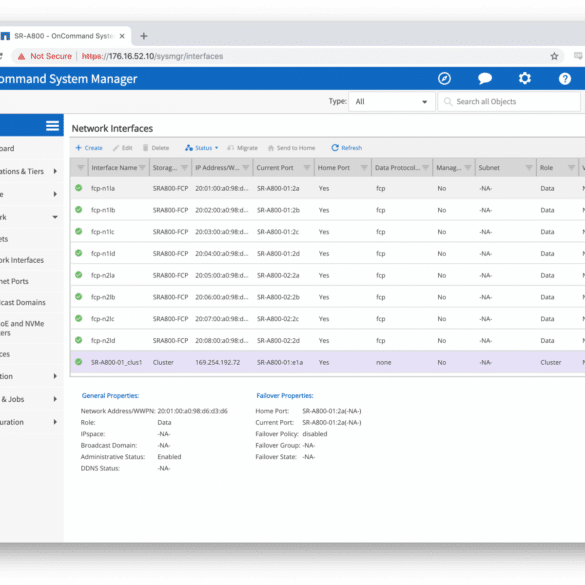Click green status icon of SR-A800-01_clus1
The width and height of the screenshot is (585, 585).
[x=78, y=362]
